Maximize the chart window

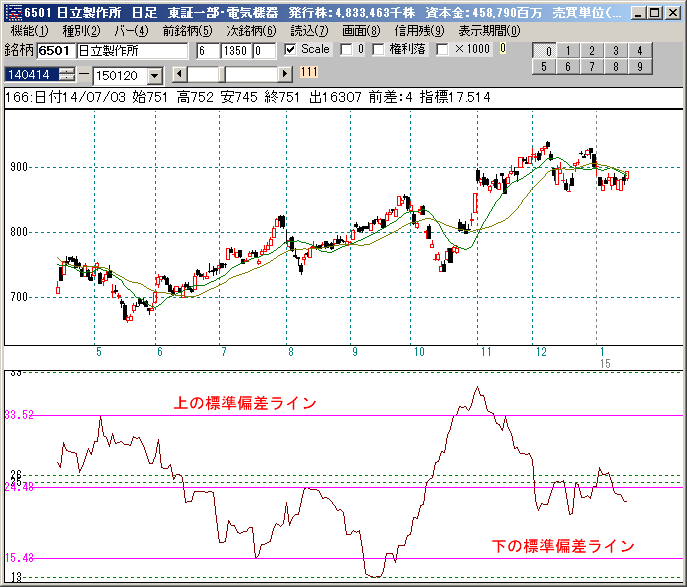[x=655, y=13]
